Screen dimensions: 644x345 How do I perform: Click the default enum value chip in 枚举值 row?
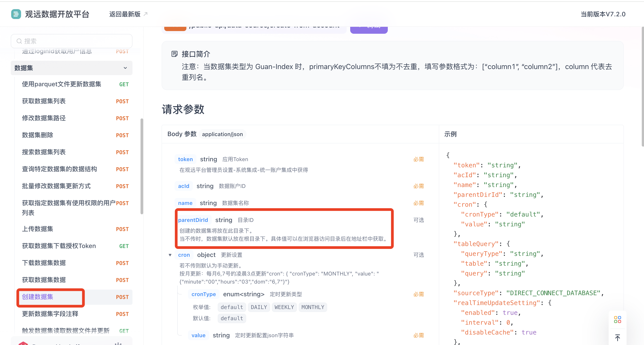coord(232,307)
